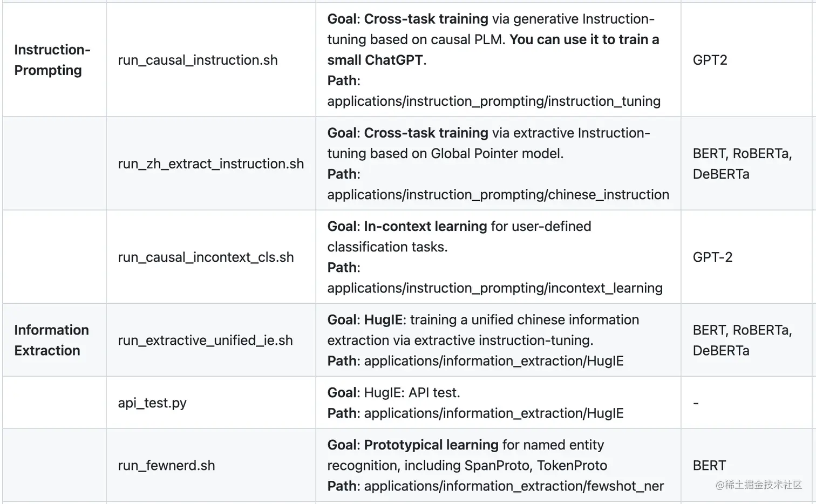
Task: Click bold 'In-context learning' text
Action: tap(425, 226)
